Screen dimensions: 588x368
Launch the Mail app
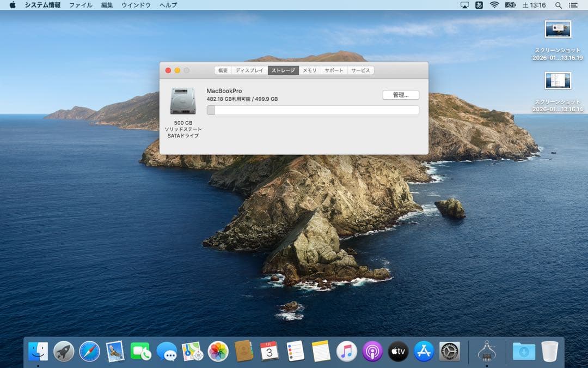click(x=114, y=352)
